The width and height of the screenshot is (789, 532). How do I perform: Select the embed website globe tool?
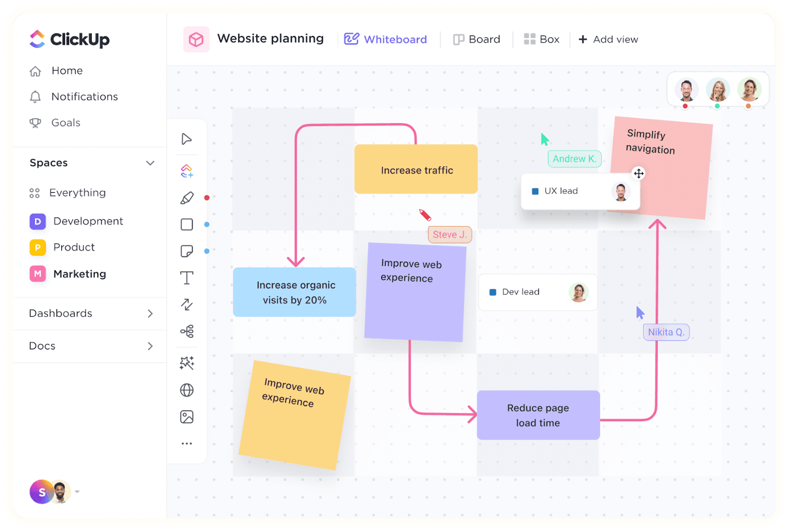[186, 390]
